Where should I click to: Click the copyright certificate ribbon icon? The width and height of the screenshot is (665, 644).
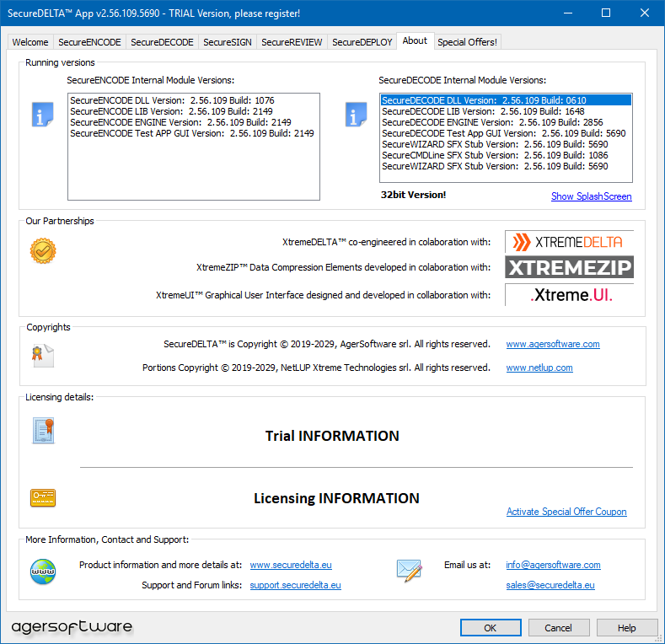point(43,356)
